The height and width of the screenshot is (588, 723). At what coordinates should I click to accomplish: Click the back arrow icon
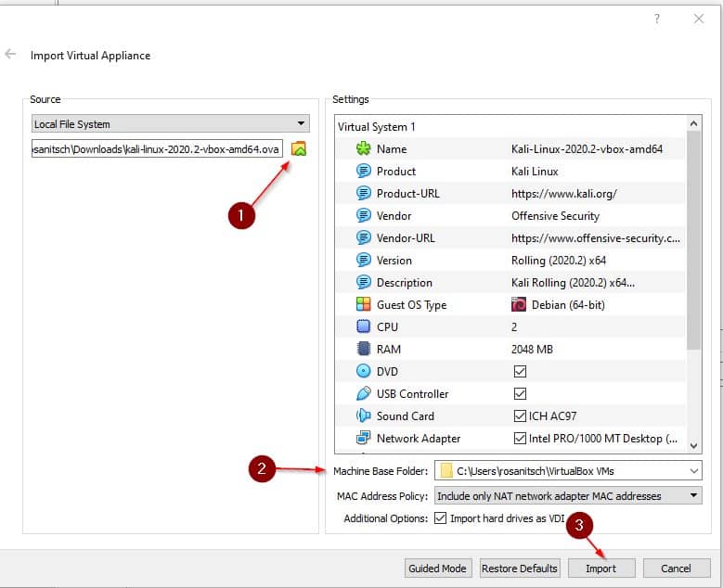(x=11, y=55)
